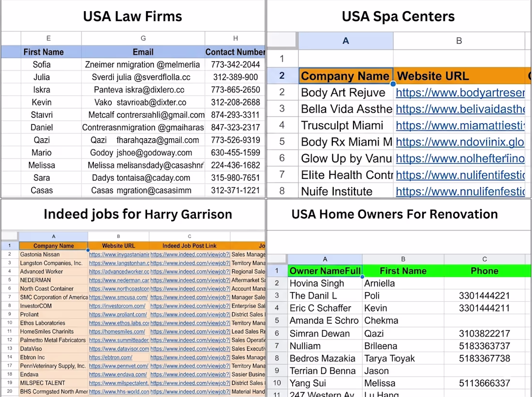The height and width of the screenshot is (397, 532).
Task: Click the orange Company Name cell in Spa Centers
Action: (x=346, y=75)
